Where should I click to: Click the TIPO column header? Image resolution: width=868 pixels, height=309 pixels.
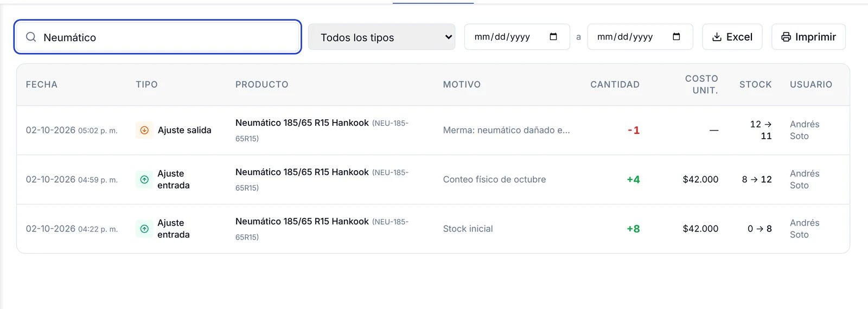pos(146,85)
